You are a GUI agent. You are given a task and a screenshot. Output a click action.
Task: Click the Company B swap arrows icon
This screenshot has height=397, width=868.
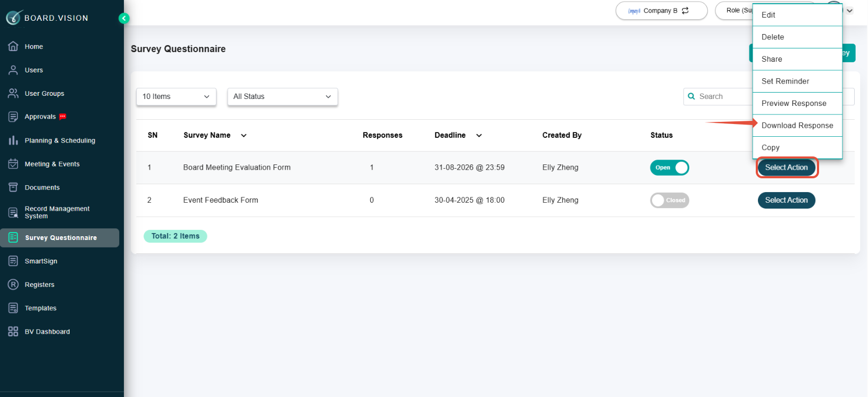[x=685, y=11]
